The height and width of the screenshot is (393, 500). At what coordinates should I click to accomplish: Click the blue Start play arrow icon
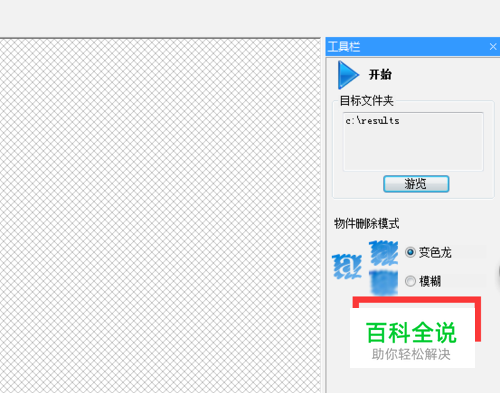point(348,75)
